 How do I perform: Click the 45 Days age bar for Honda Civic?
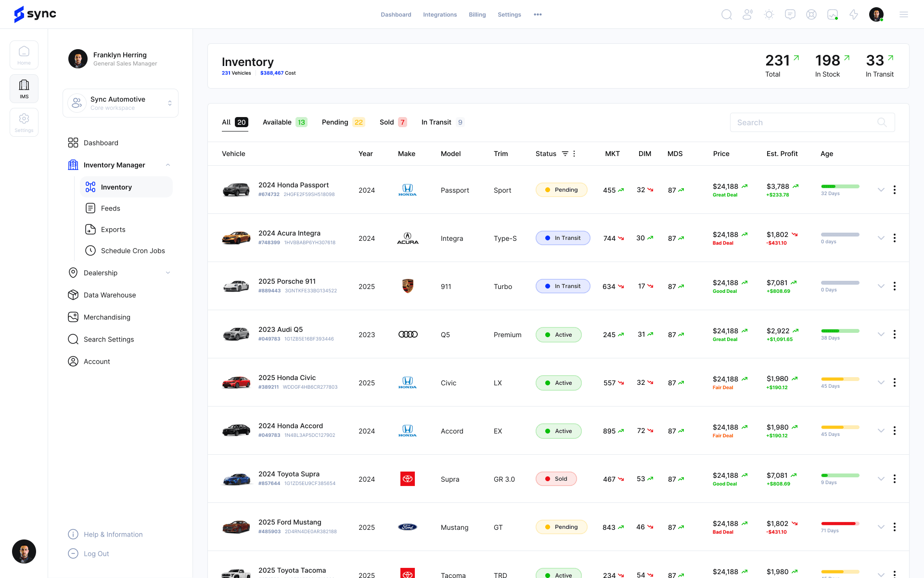pyautogui.click(x=840, y=379)
